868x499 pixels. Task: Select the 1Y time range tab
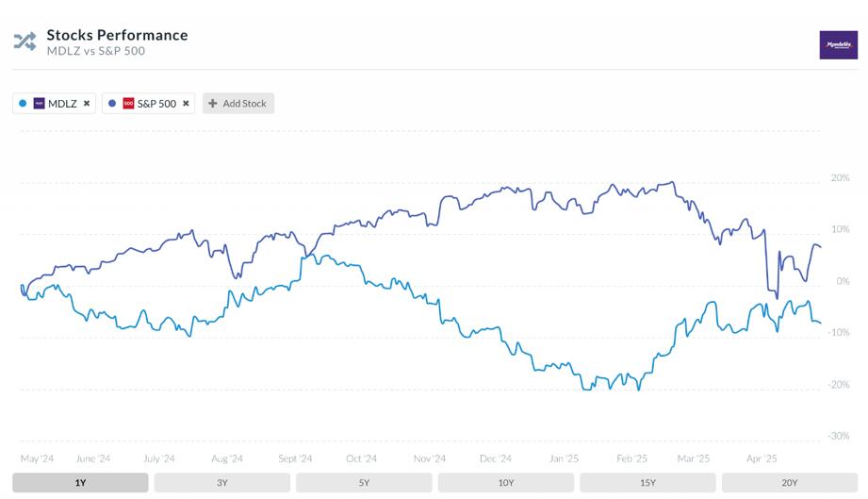click(81, 483)
